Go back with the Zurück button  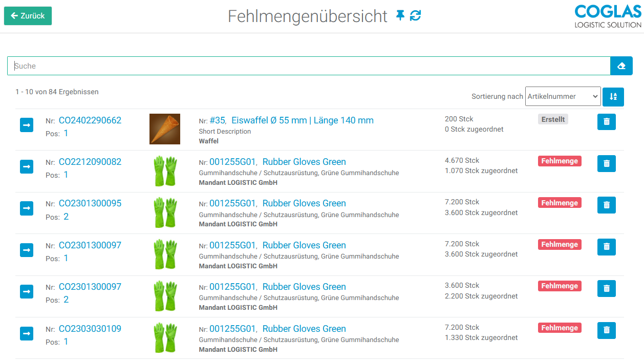click(x=28, y=16)
